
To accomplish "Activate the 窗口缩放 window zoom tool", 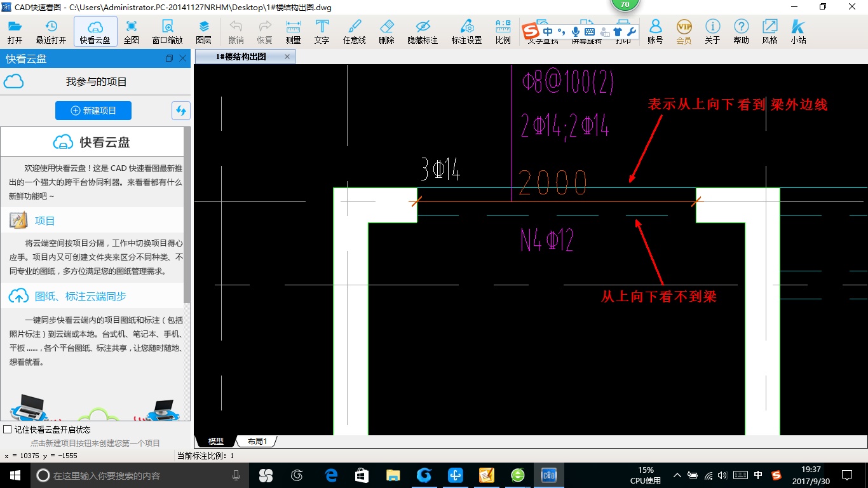I will pos(167,32).
